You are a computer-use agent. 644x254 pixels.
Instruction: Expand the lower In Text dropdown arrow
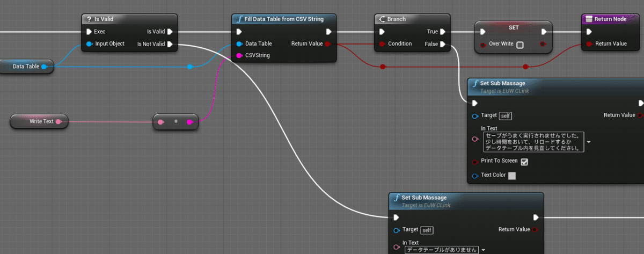[x=482, y=250]
